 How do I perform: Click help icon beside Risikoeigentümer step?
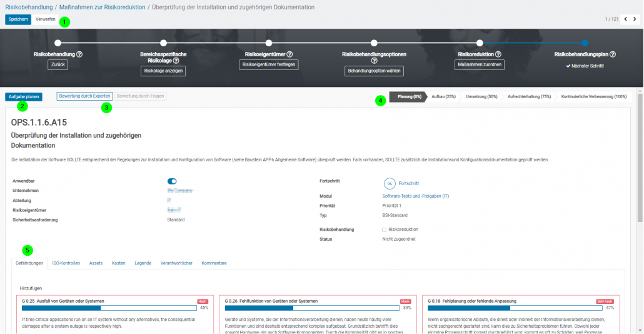click(289, 54)
